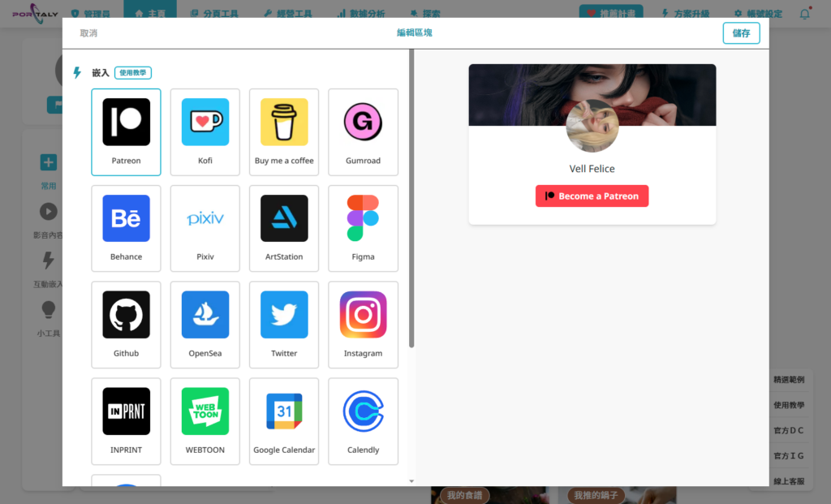
Task: Click the Portaly logo
Action: [35, 13]
